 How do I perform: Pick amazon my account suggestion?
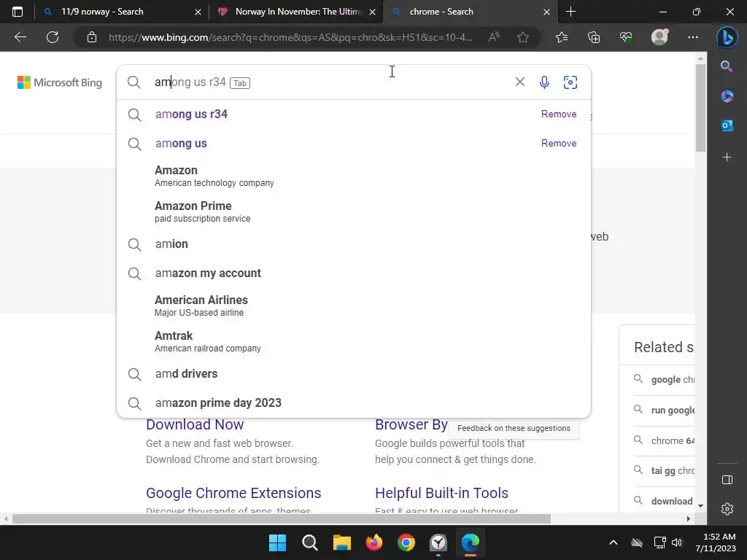point(354,273)
